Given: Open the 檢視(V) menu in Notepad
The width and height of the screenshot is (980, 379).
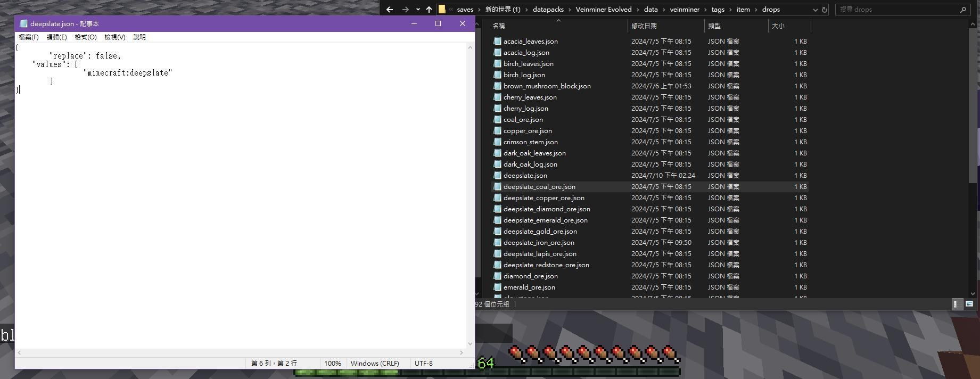Looking at the screenshot, I should [115, 37].
